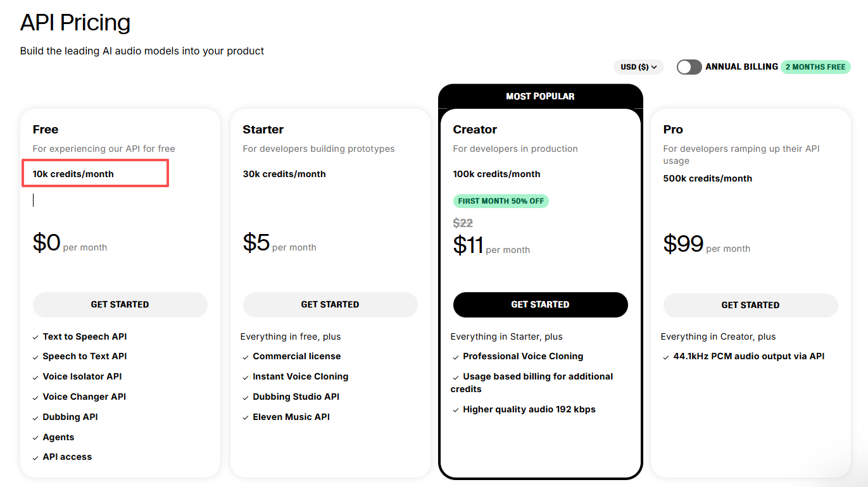Click the checkmark beside Speech to Text API
868x487 pixels.
36,357
